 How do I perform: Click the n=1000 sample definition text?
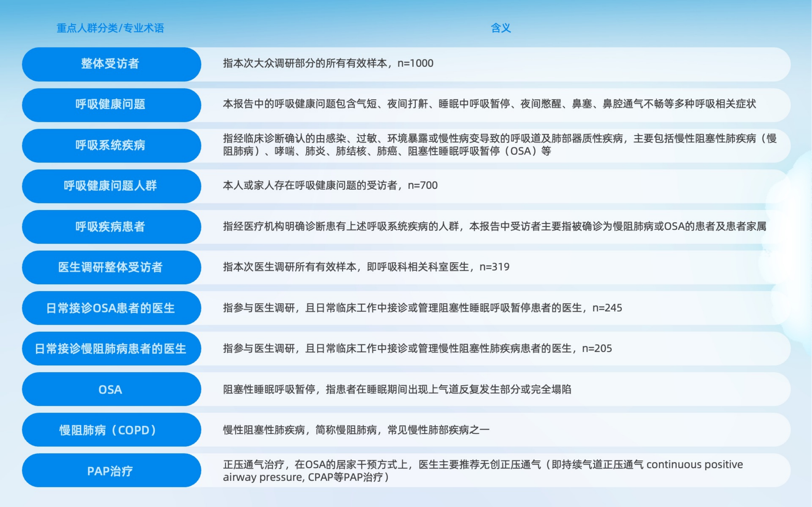(x=328, y=63)
